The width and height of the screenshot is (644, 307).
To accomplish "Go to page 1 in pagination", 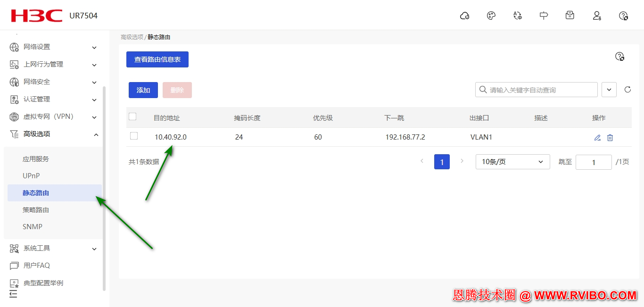I will [442, 162].
